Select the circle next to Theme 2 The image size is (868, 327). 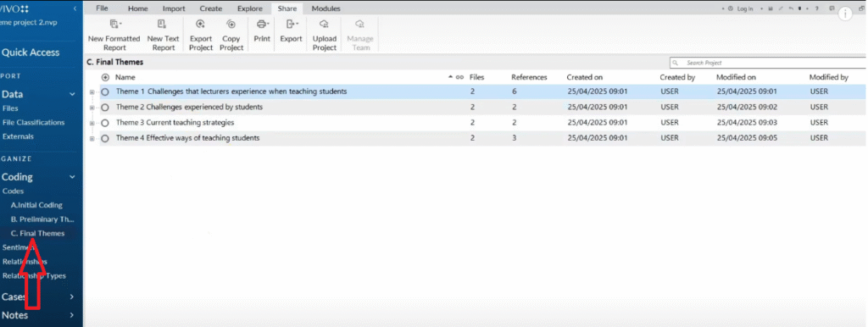(105, 108)
